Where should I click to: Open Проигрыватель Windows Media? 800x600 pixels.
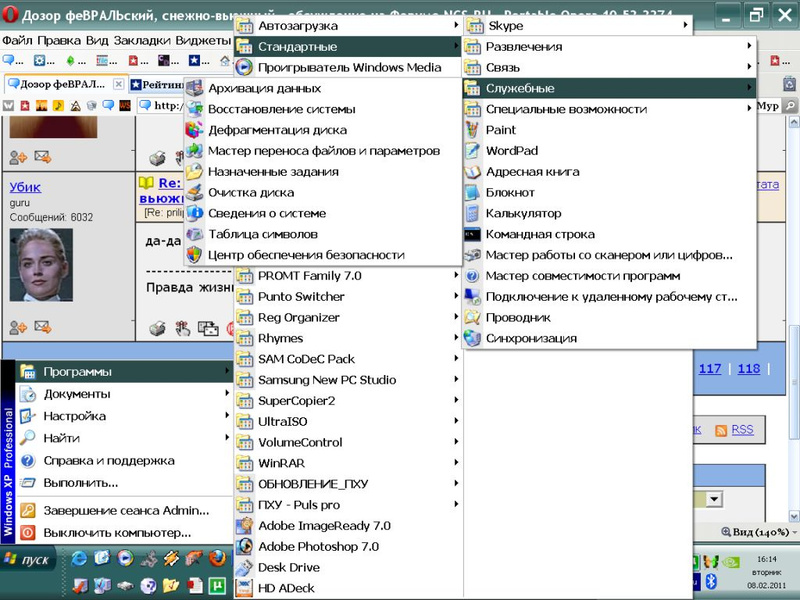pos(348,68)
